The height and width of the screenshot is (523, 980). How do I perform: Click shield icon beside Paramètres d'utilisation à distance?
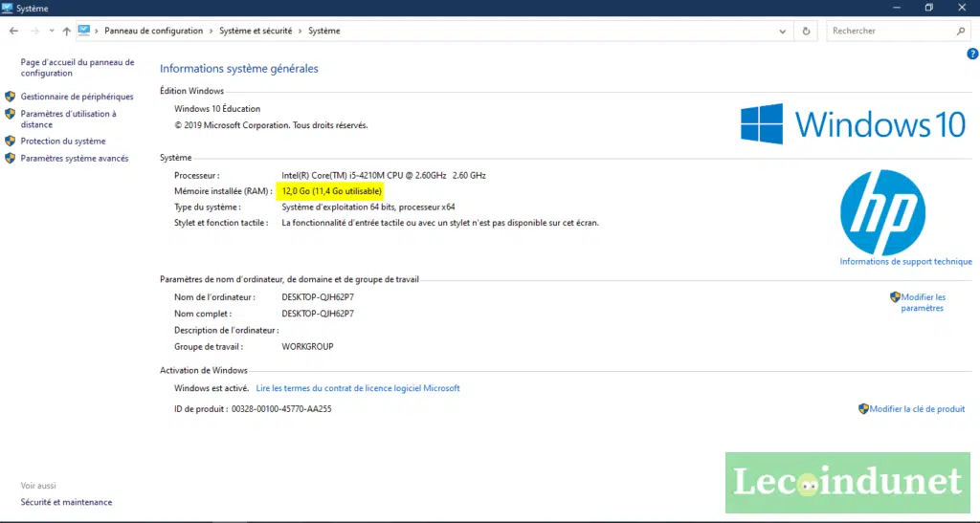tap(10, 114)
